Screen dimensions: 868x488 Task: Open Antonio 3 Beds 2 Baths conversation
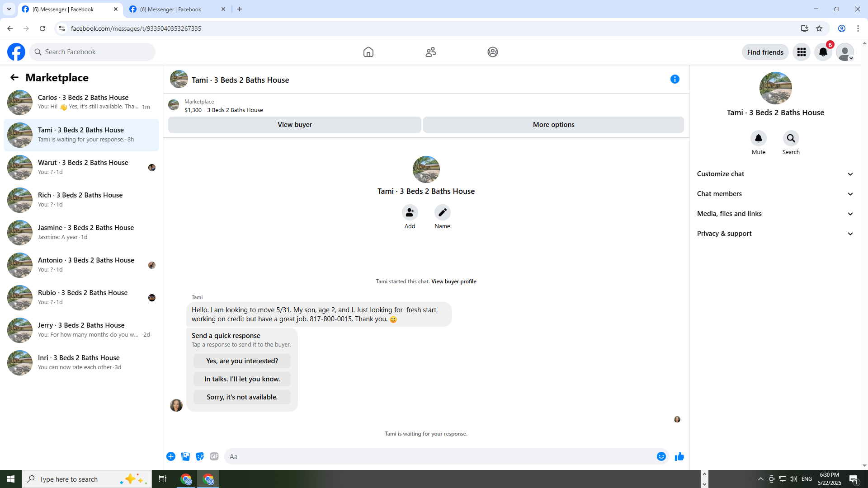[x=81, y=265]
